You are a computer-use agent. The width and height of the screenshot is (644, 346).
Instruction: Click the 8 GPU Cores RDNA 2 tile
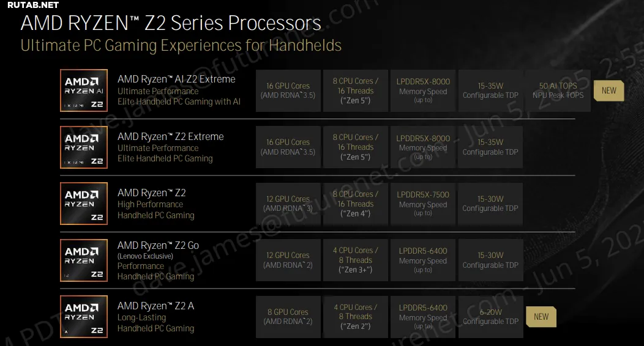[288, 317]
